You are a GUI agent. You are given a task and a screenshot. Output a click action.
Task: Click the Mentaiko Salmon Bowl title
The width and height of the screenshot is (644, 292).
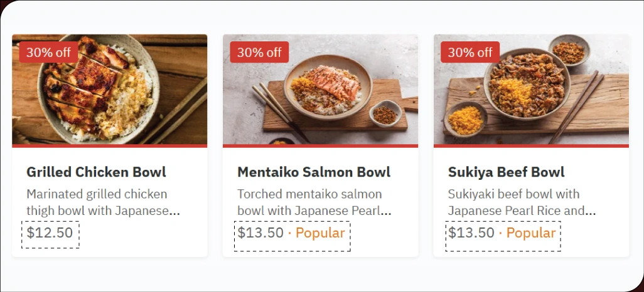(314, 172)
